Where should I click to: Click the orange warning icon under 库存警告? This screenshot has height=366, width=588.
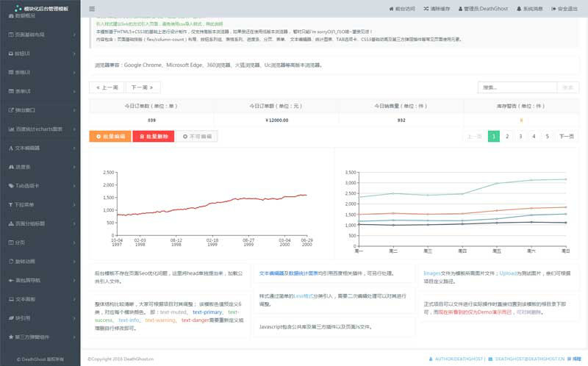(521, 121)
